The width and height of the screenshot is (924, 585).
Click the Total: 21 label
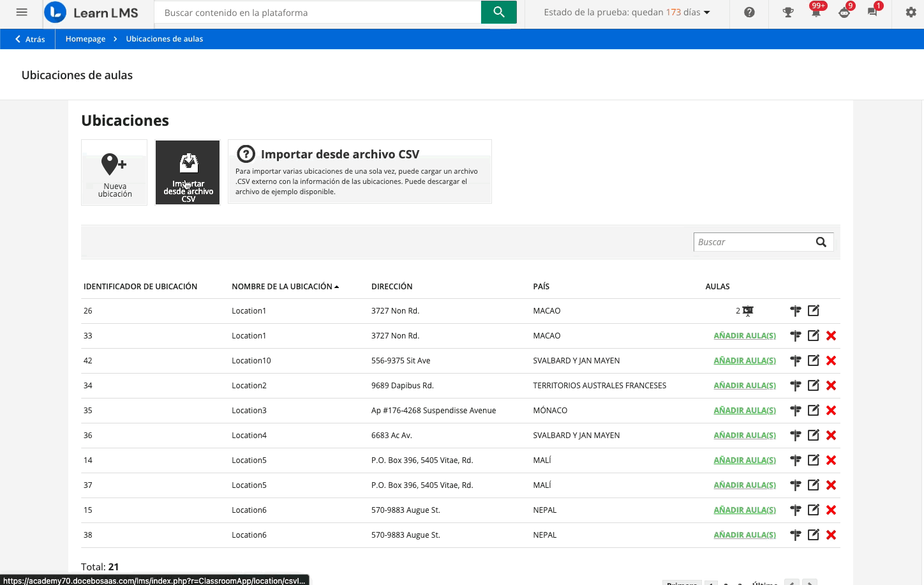(x=100, y=567)
